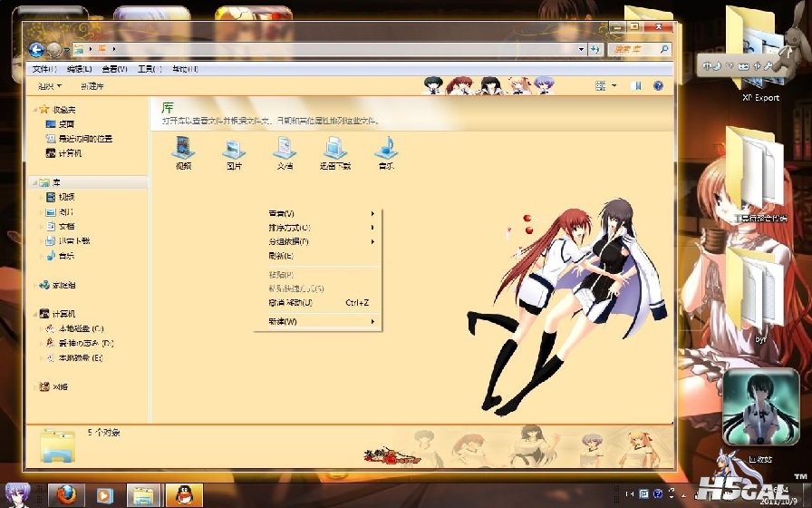Image resolution: width=812 pixels, height=508 pixels.
Task: Open 排序方式(O) submenu in context menu
Action: pos(318,228)
